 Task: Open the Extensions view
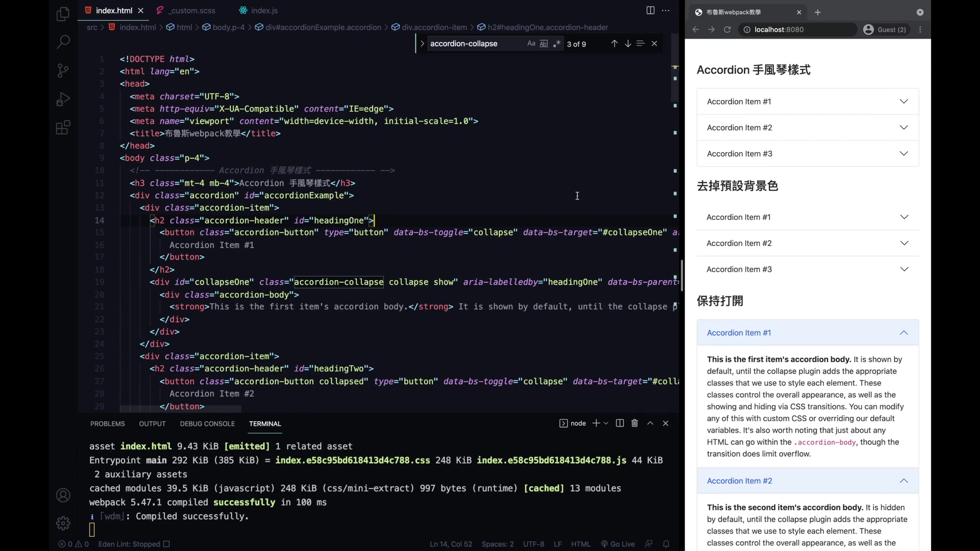pos(63,128)
